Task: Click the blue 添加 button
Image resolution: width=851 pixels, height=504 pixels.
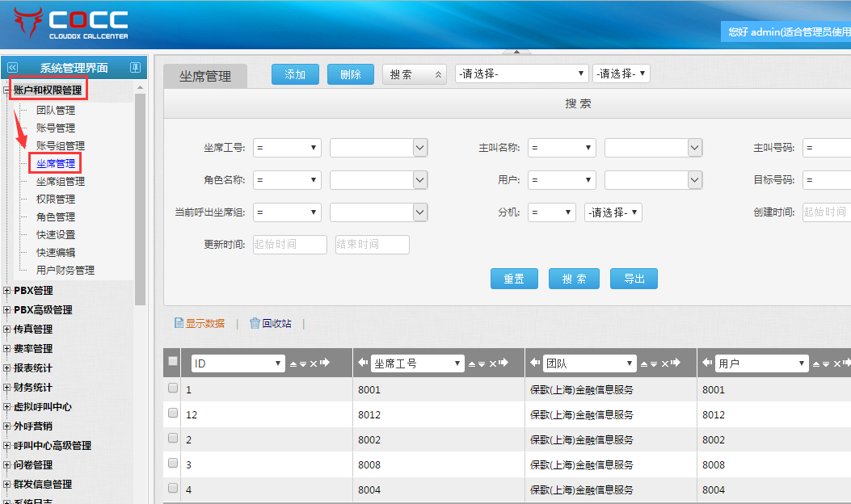Action: click(295, 74)
